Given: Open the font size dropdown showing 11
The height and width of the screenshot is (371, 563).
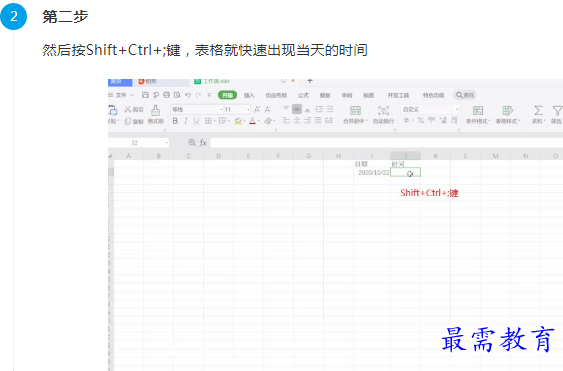Looking at the screenshot, I should pyautogui.click(x=248, y=109).
